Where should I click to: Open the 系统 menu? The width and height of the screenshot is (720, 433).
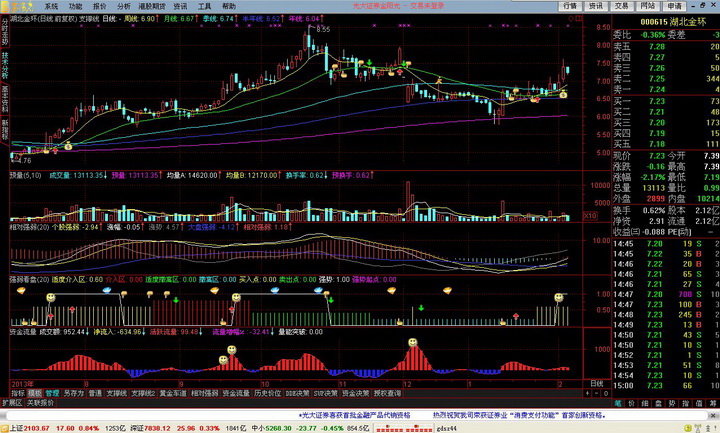[51, 6]
